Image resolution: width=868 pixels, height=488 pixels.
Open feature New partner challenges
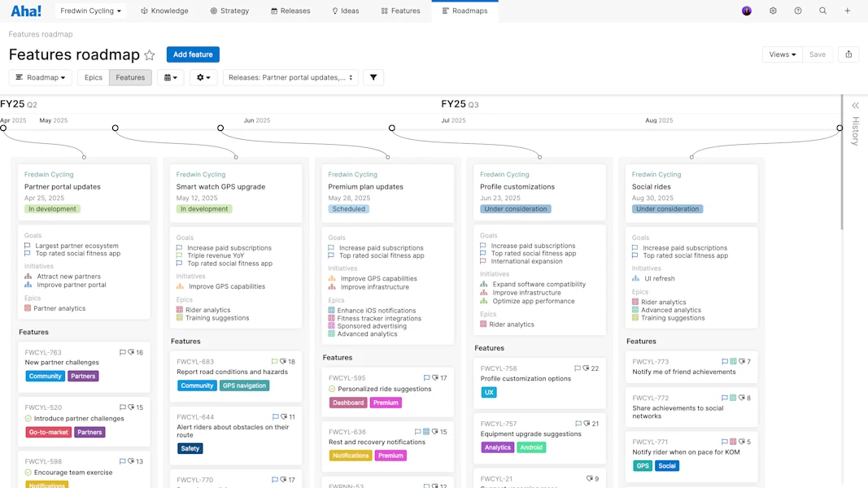click(x=62, y=363)
